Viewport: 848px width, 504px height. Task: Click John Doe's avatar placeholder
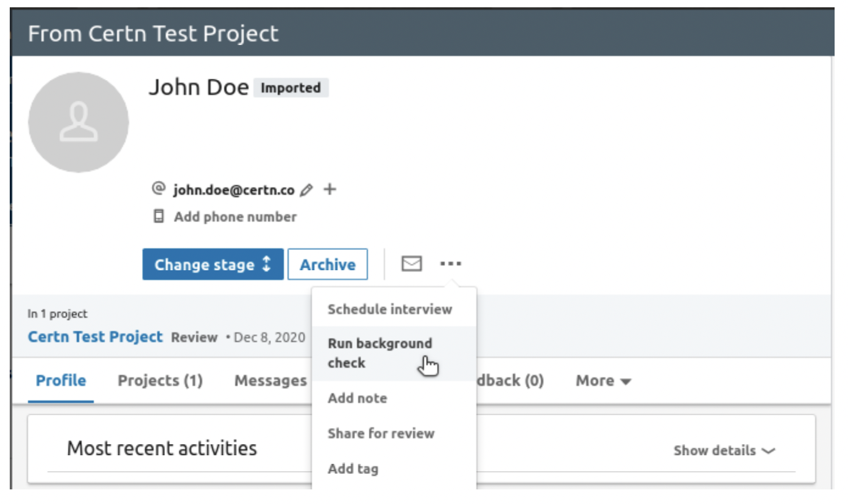point(79,122)
